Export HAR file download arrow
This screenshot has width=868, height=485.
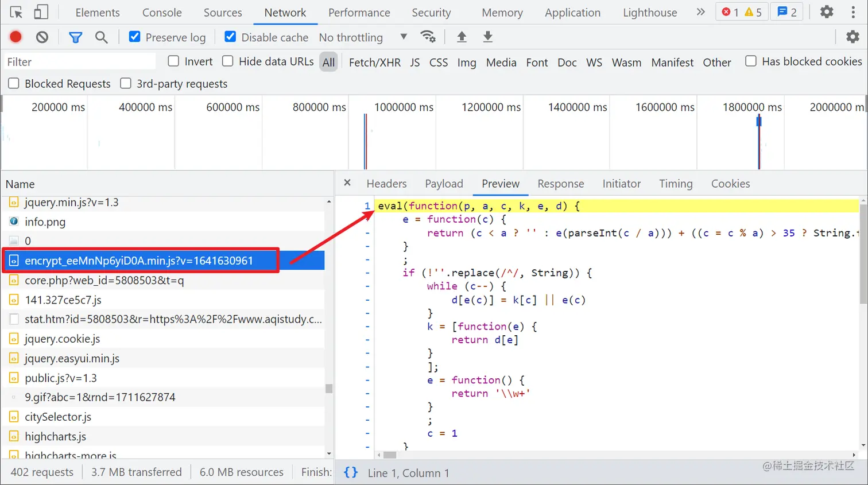pos(488,37)
